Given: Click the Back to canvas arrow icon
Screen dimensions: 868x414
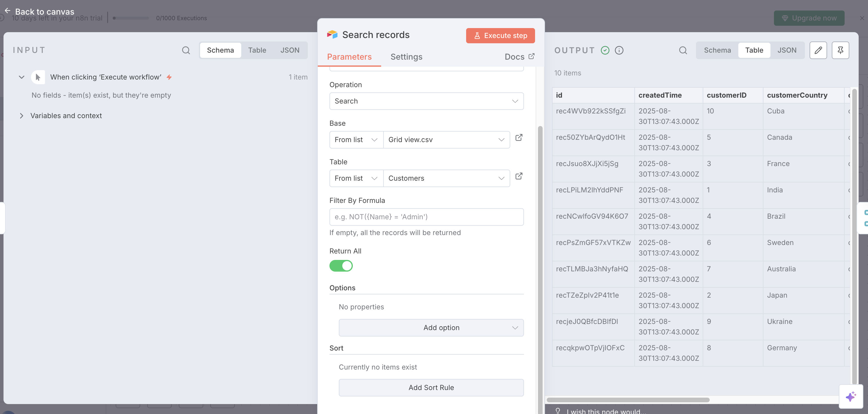Looking at the screenshot, I should tap(7, 11).
